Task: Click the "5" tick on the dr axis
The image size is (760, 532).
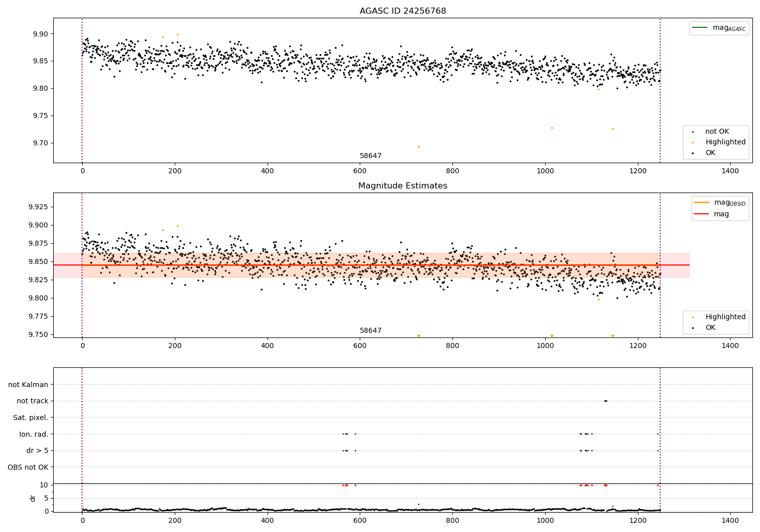Action: click(x=46, y=498)
